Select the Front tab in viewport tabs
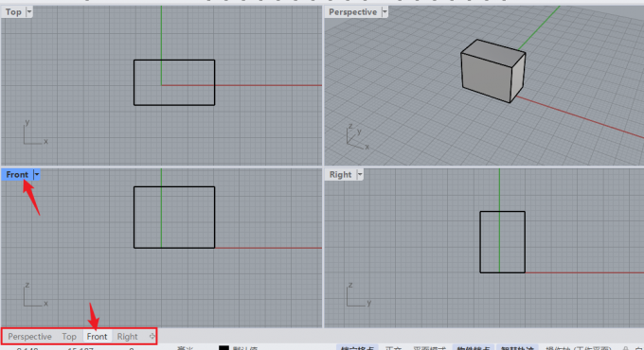The width and height of the screenshot is (644, 350). pos(97,337)
